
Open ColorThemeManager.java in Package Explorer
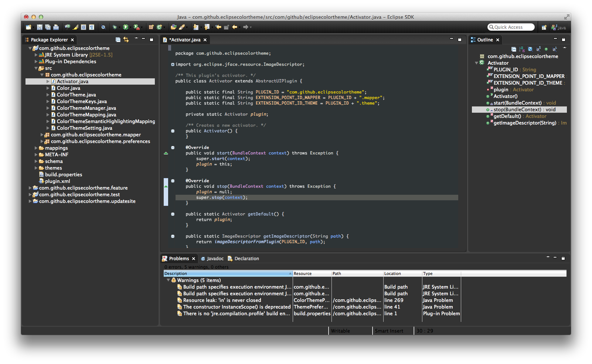click(86, 108)
